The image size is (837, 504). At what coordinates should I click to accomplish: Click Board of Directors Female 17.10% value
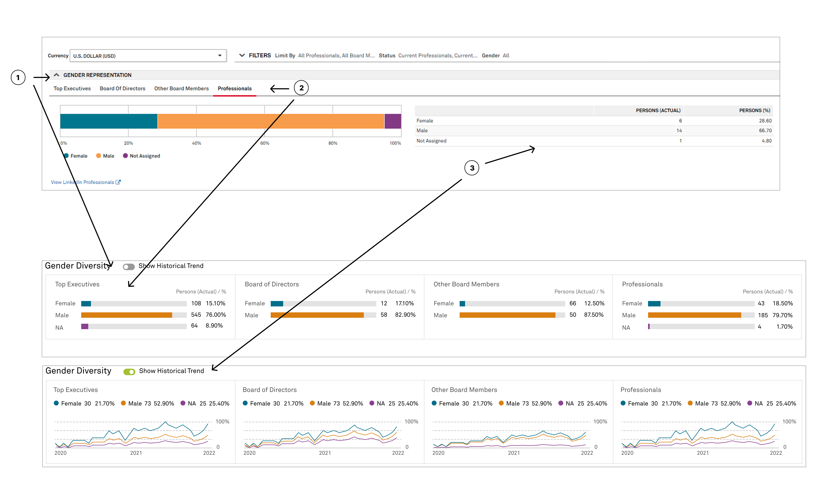tap(404, 303)
